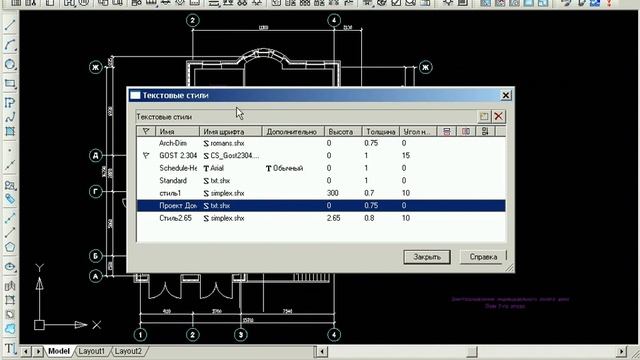
Task: Select the стиль1 style row
Action: click(321, 193)
